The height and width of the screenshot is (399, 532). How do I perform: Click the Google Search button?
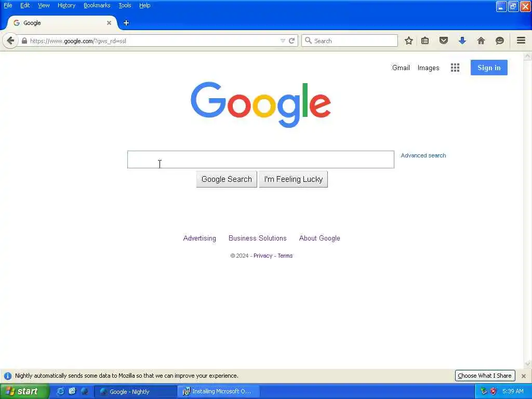click(227, 179)
